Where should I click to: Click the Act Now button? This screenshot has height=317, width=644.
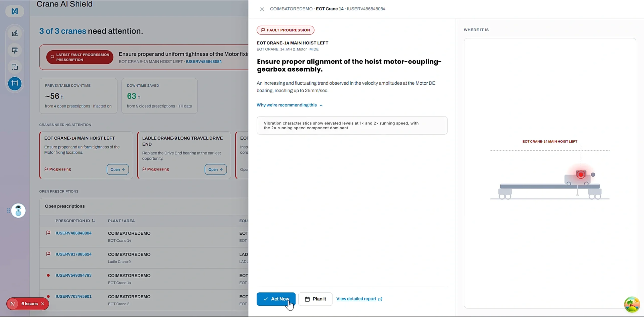click(x=276, y=299)
